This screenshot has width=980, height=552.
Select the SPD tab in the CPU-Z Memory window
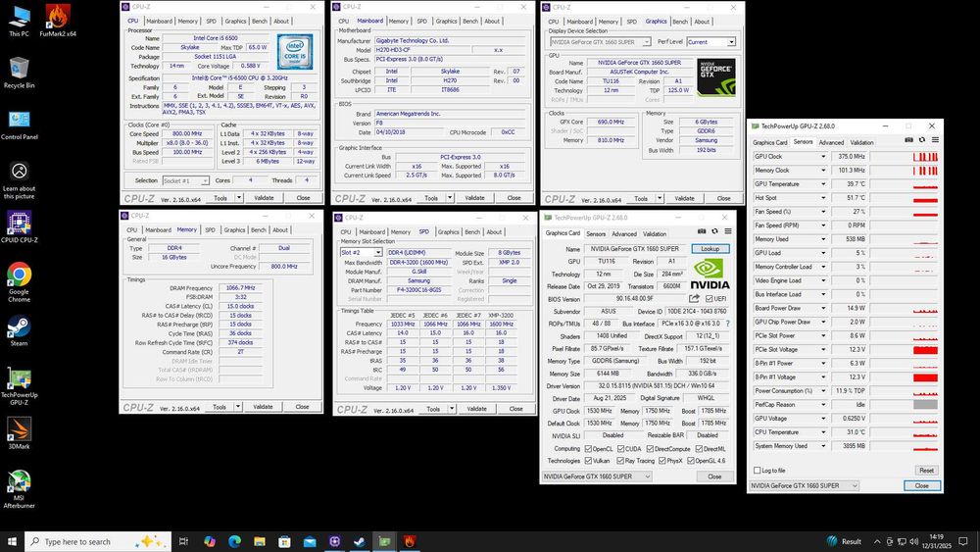click(x=210, y=230)
